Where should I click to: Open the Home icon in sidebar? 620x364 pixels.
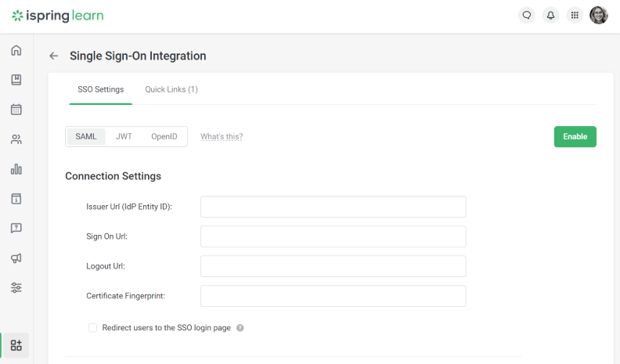point(16,50)
